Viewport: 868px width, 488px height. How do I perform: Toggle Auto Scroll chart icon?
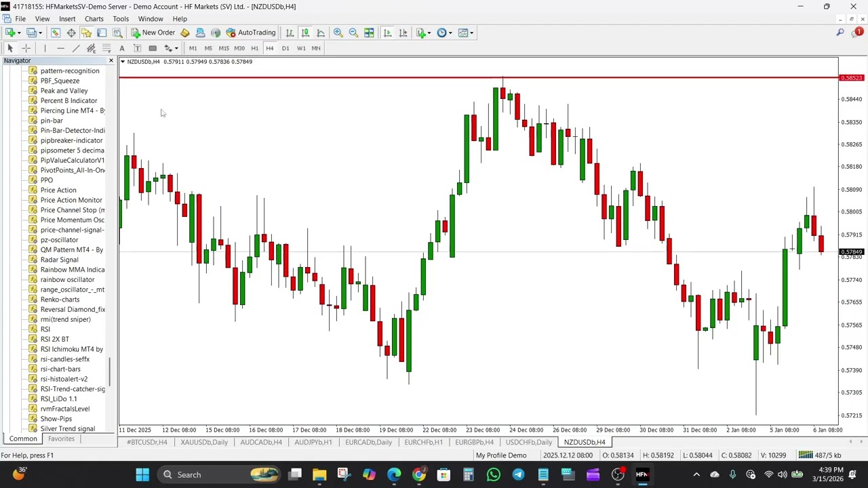[x=387, y=33]
